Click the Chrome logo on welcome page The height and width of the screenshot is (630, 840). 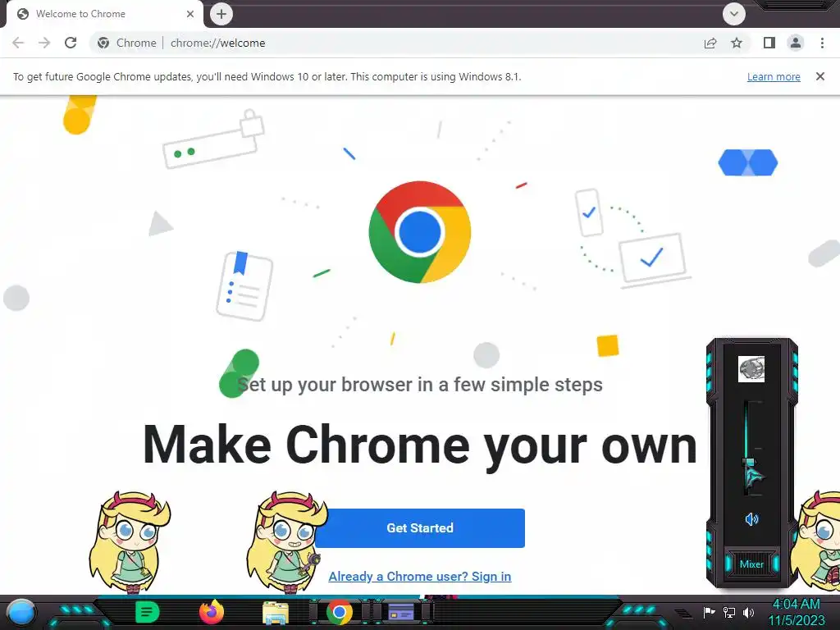point(419,232)
